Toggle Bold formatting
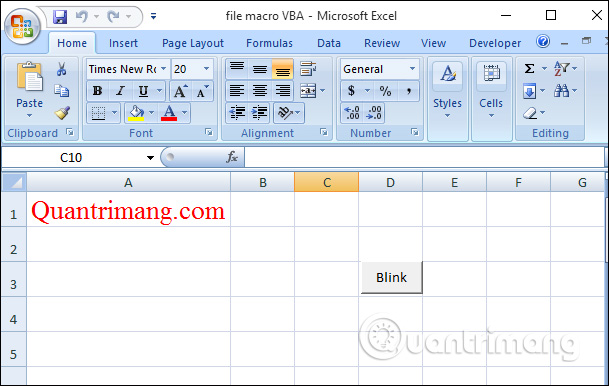The height and width of the screenshot is (386, 609). click(x=97, y=91)
